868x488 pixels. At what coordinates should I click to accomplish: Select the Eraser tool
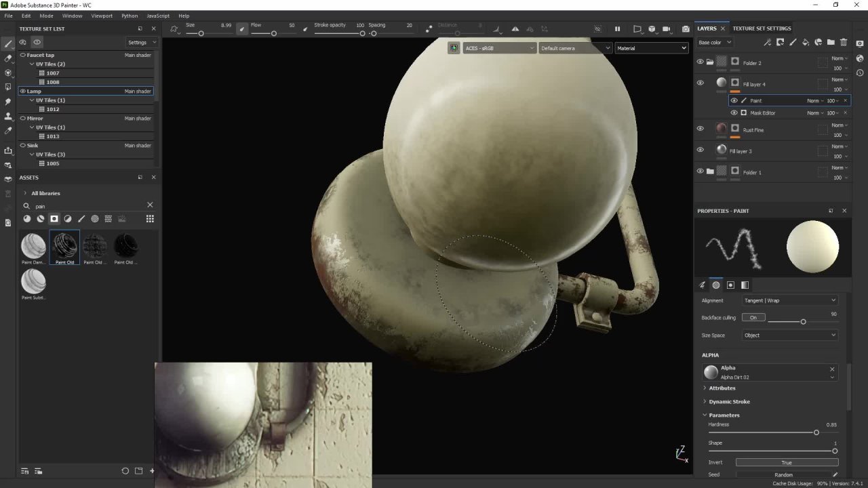tap(8, 59)
